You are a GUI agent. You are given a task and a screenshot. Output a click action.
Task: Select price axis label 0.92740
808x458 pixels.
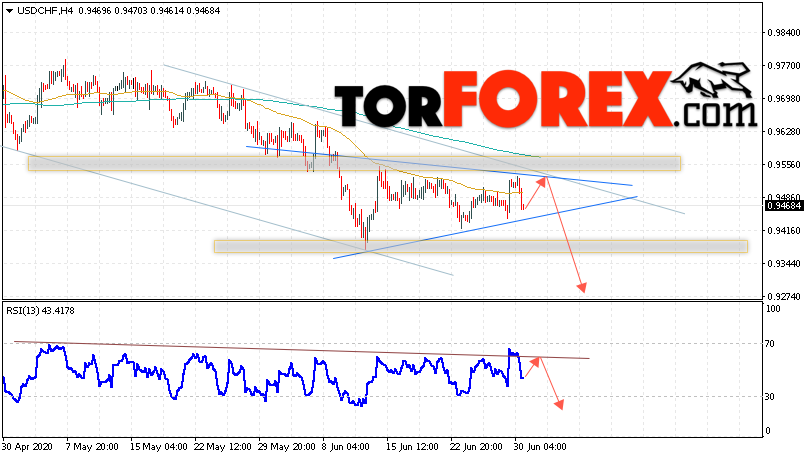point(784,297)
